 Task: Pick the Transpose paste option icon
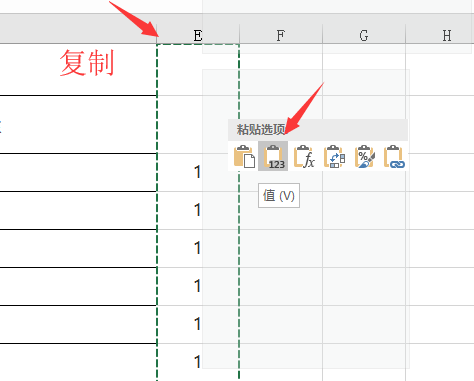pyautogui.click(x=334, y=156)
